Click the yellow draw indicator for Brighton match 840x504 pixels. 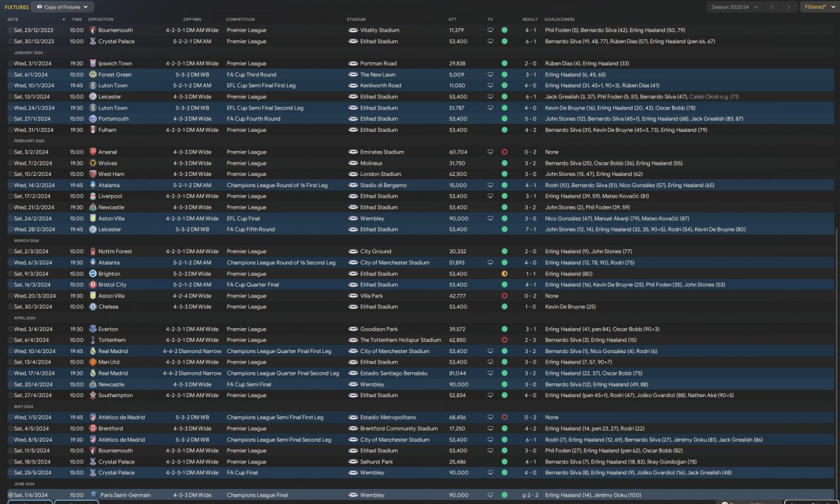click(x=504, y=274)
